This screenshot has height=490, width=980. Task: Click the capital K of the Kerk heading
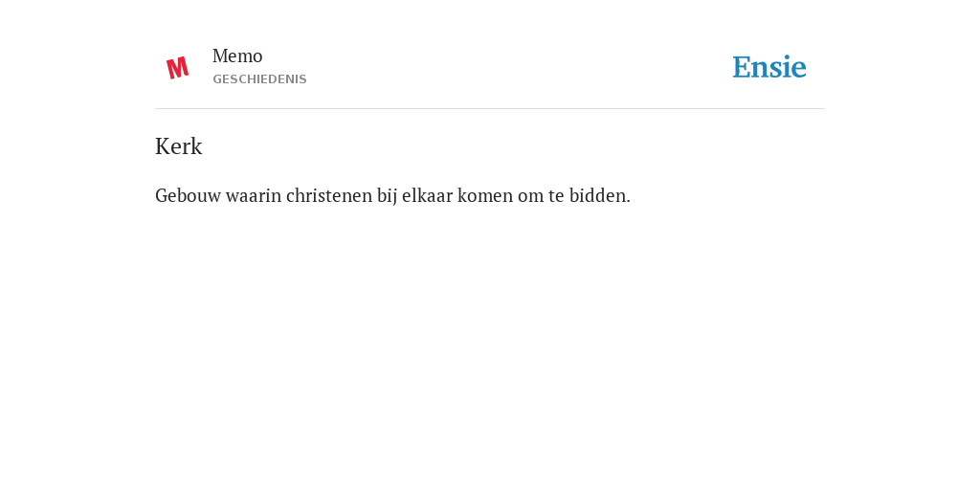162,146
